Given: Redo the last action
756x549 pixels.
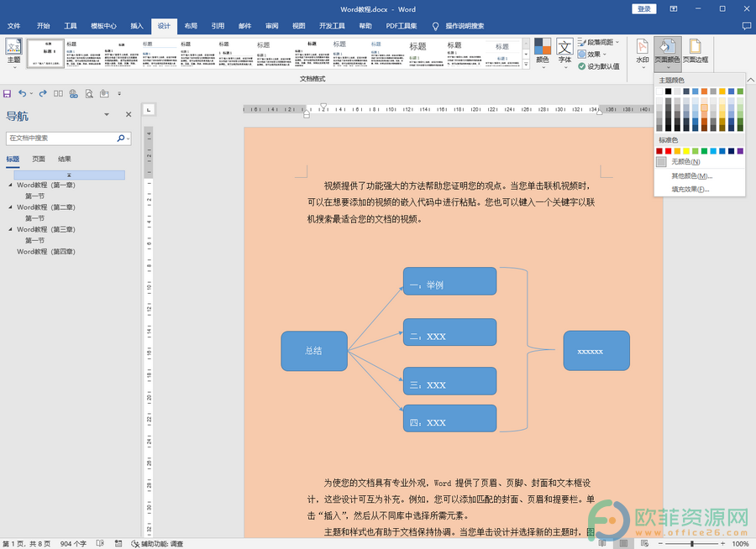Looking at the screenshot, I should pyautogui.click(x=43, y=93).
